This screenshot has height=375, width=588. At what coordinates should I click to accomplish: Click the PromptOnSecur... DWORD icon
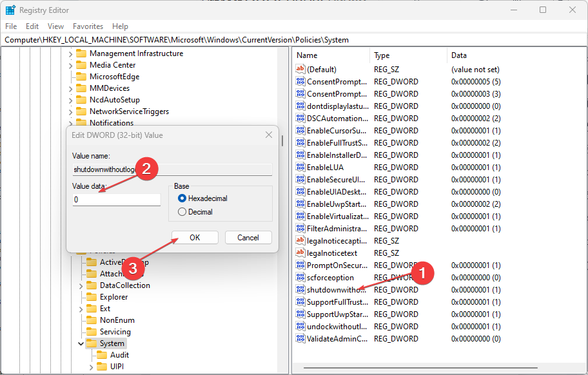(x=300, y=265)
